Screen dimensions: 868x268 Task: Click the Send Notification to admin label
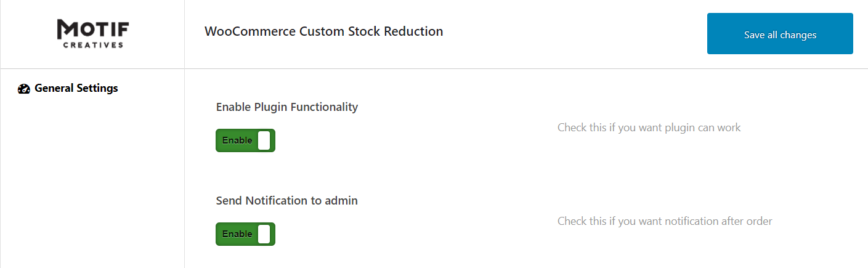click(x=286, y=201)
